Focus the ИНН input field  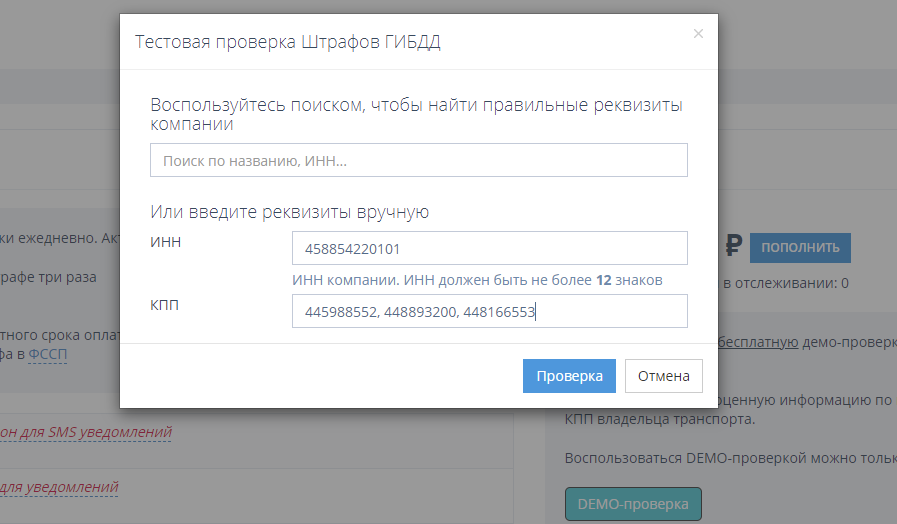489,248
